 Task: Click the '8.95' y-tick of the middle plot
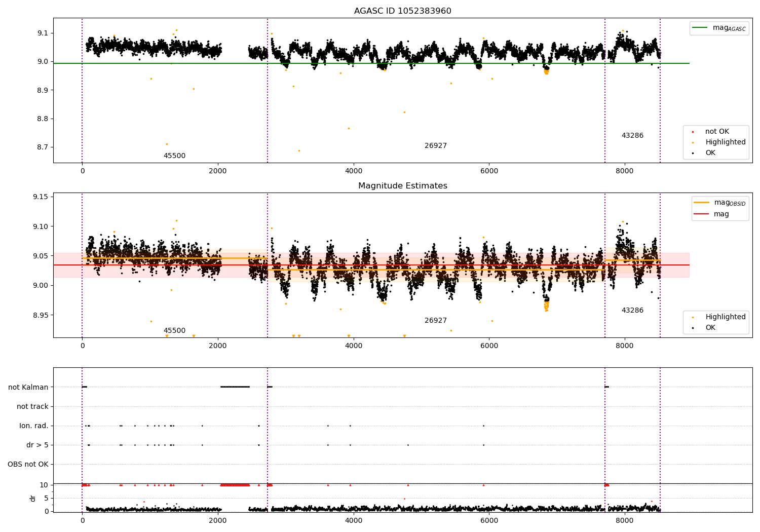[41, 315]
